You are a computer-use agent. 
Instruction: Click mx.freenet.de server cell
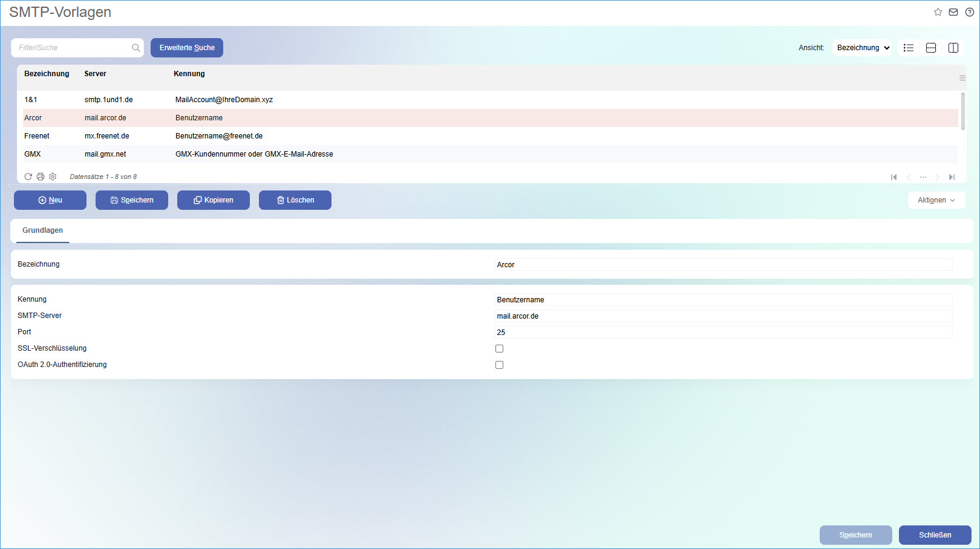click(x=107, y=136)
